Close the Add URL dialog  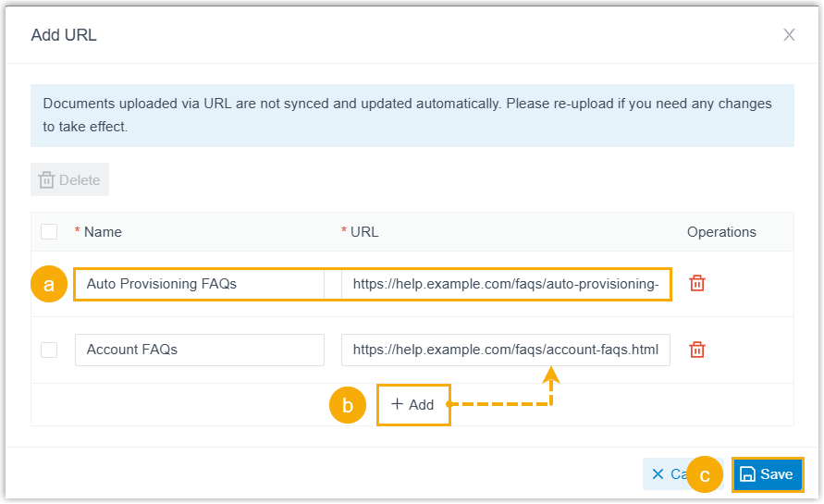coord(789,35)
